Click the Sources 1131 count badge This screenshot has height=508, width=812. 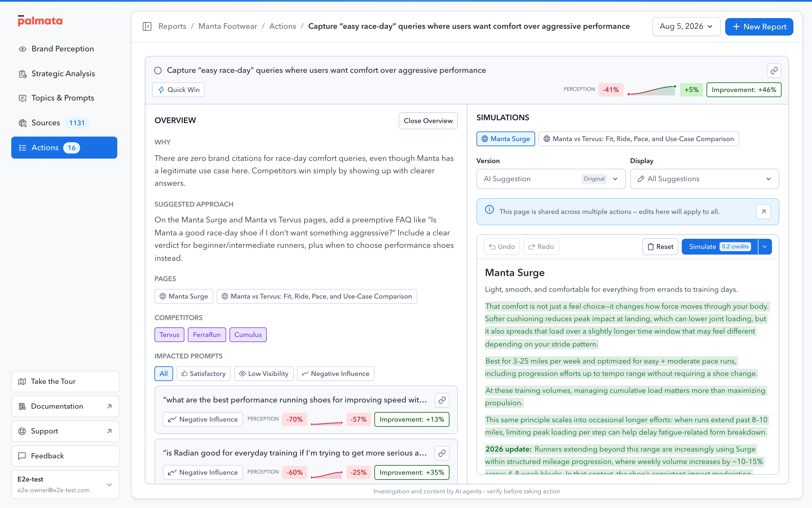click(x=77, y=123)
